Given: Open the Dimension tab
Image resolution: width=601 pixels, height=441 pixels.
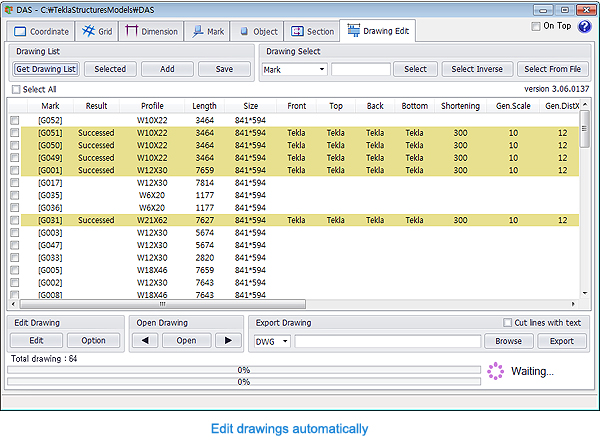Looking at the screenshot, I should (152, 31).
